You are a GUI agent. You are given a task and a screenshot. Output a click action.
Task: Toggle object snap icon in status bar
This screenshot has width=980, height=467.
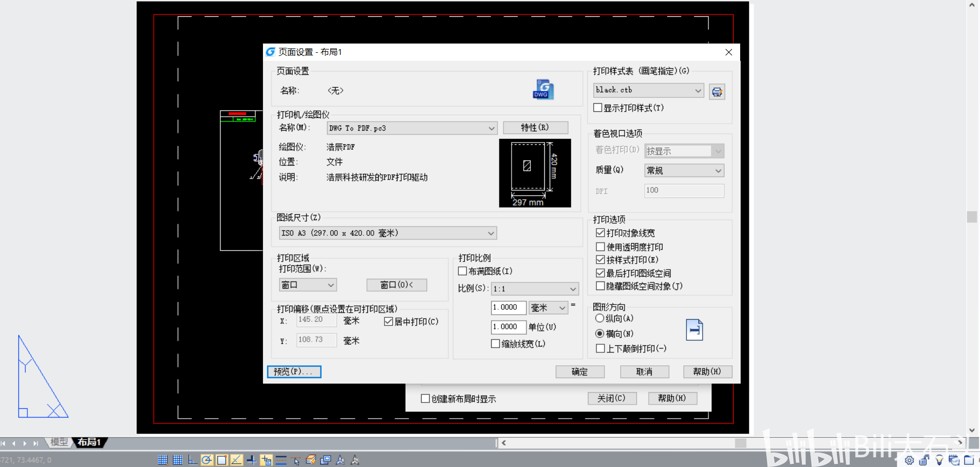tap(222, 460)
